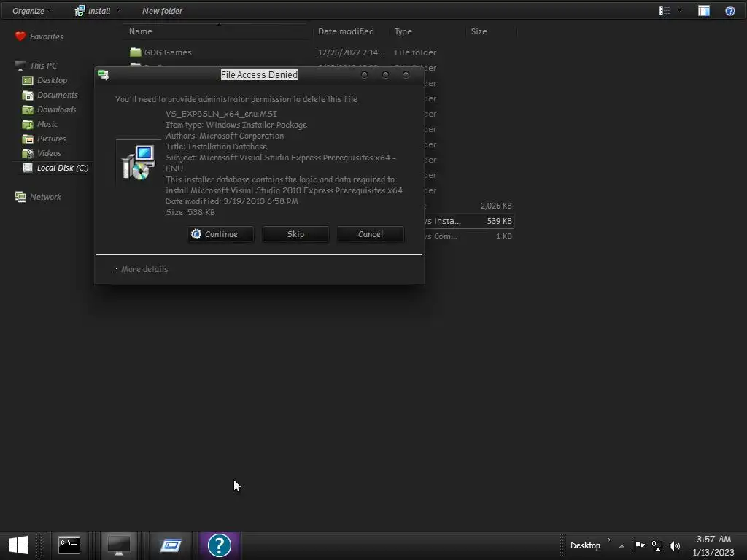
Task: Expand More details in the dialog
Action: coord(142,269)
